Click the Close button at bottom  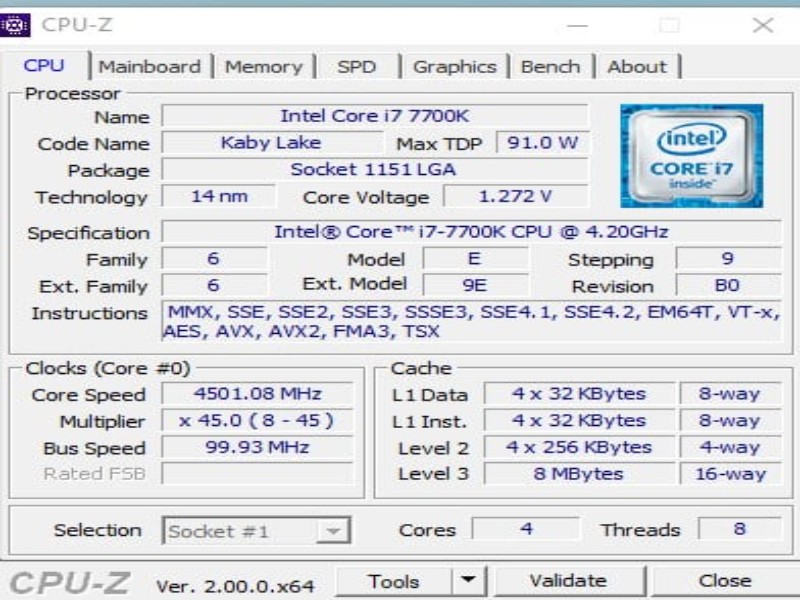(x=724, y=581)
